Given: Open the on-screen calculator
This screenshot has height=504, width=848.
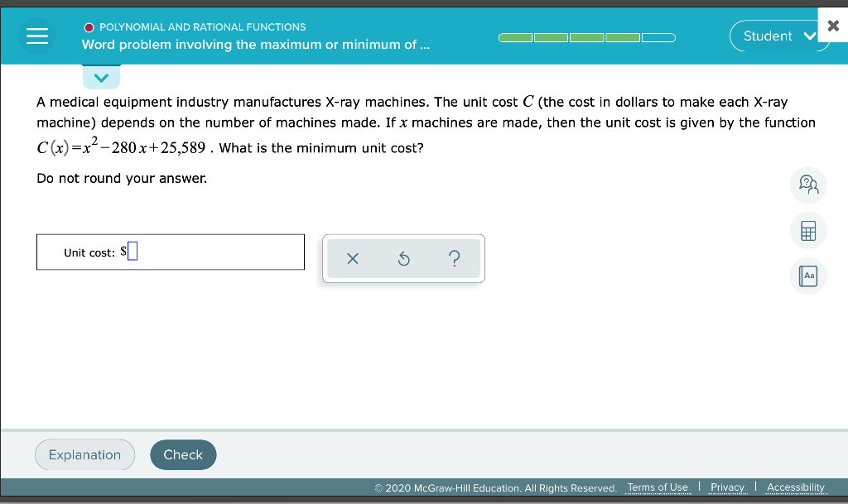Looking at the screenshot, I should (x=807, y=230).
